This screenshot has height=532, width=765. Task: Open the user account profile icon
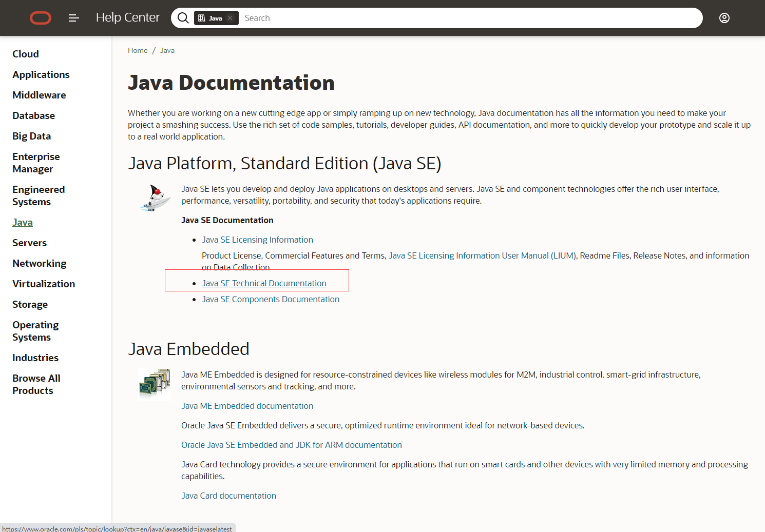click(x=724, y=18)
